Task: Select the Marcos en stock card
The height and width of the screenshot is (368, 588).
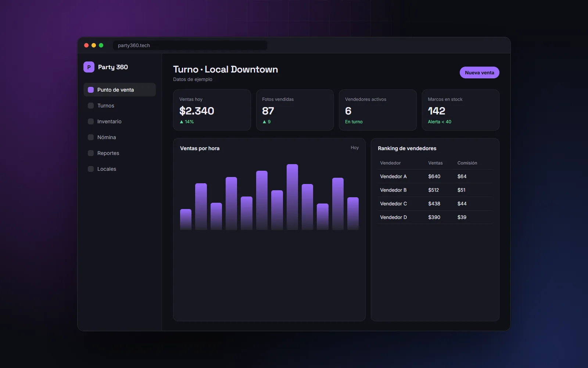Action: [x=460, y=110]
